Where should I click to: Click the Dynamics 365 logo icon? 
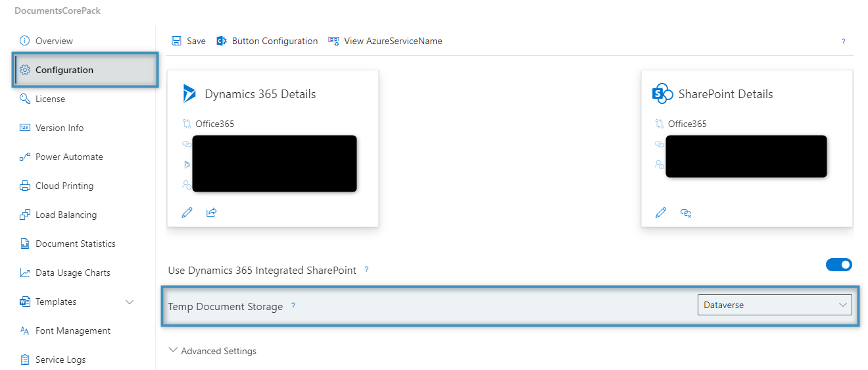189,93
